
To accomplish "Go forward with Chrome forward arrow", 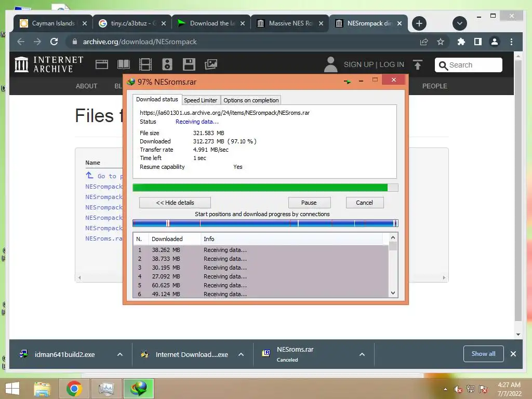I will 37,42.
